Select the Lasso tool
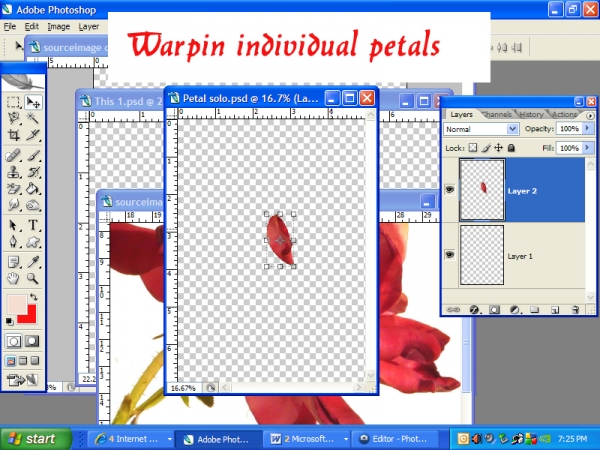This screenshot has height=450, width=600. [x=13, y=118]
